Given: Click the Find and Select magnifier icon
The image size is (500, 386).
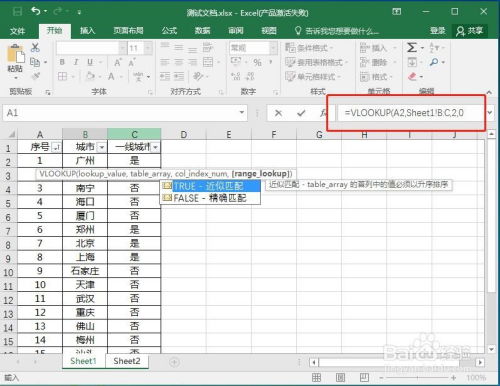Looking at the screenshot, I should pyautogui.click(x=434, y=62).
